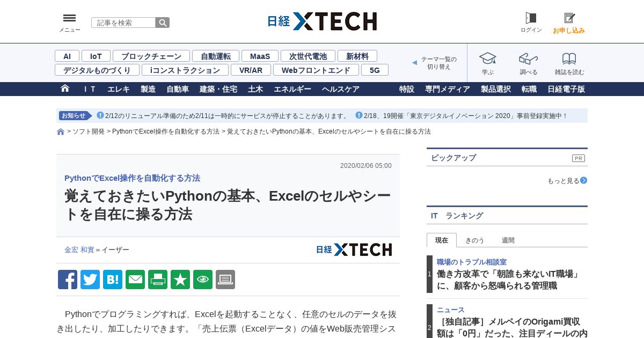Image resolution: width=644 pixels, height=338 pixels.
Task: Open the お申し込み signup icon
Action: 569,23
